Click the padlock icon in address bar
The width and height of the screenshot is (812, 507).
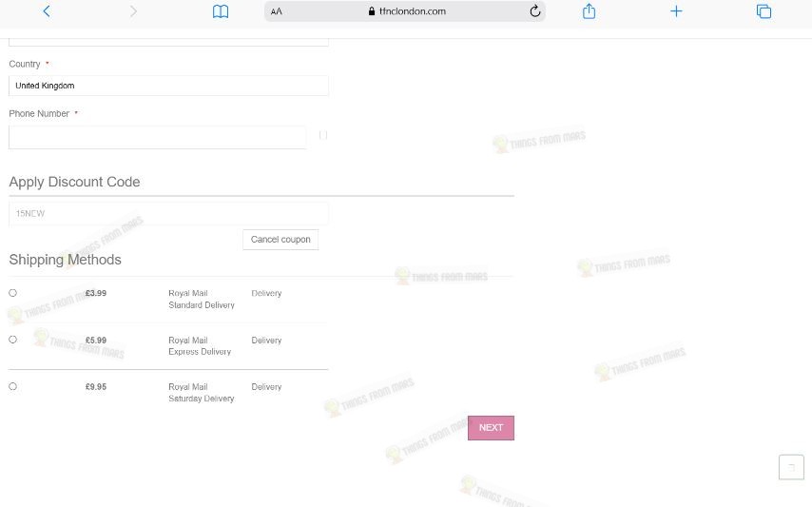tap(372, 10)
